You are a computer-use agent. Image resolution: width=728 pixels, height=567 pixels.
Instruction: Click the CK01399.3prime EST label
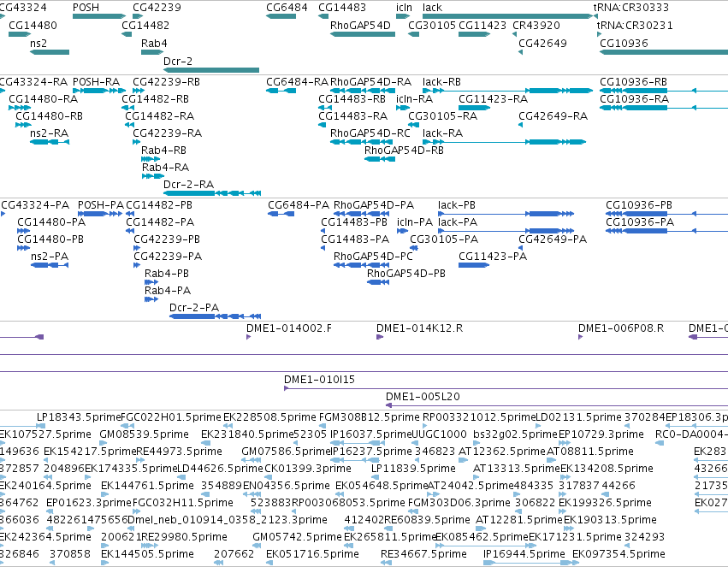click(x=308, y=469)
